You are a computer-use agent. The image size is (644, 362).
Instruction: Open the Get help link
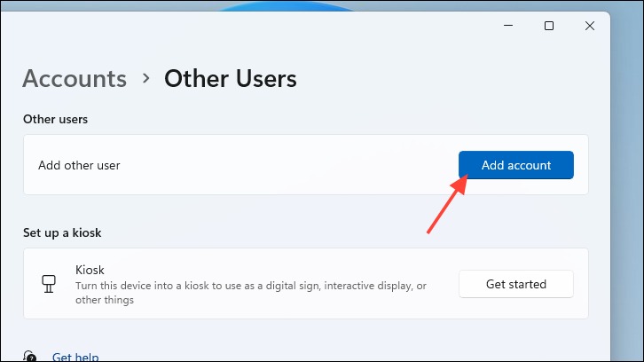(x=75, y=357)
